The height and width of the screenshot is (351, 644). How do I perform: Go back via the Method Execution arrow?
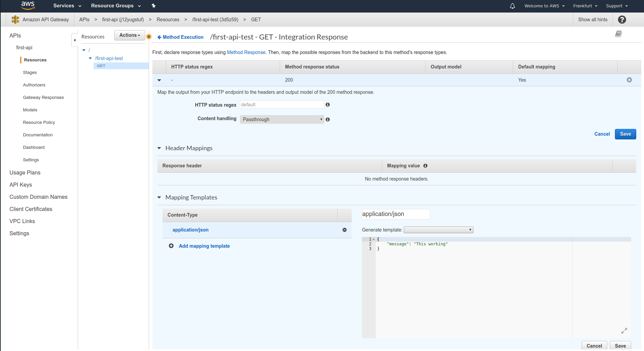coord(180,37)
